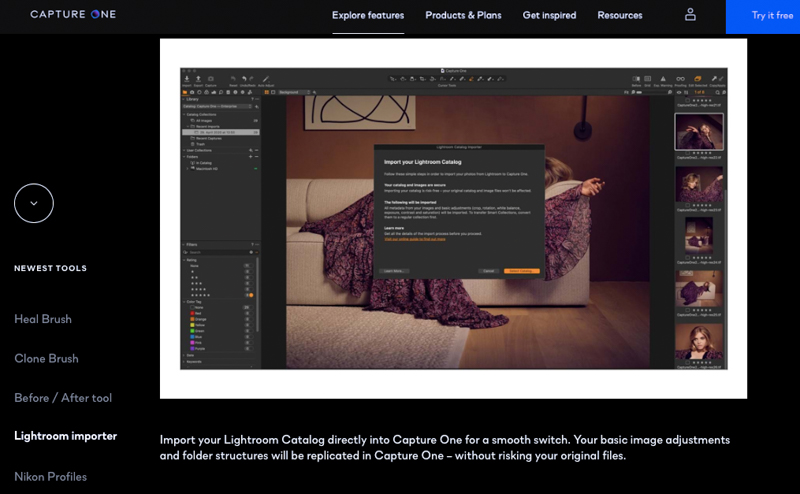
Task: Click the viewer zoom slider
Action: point(651,92)
